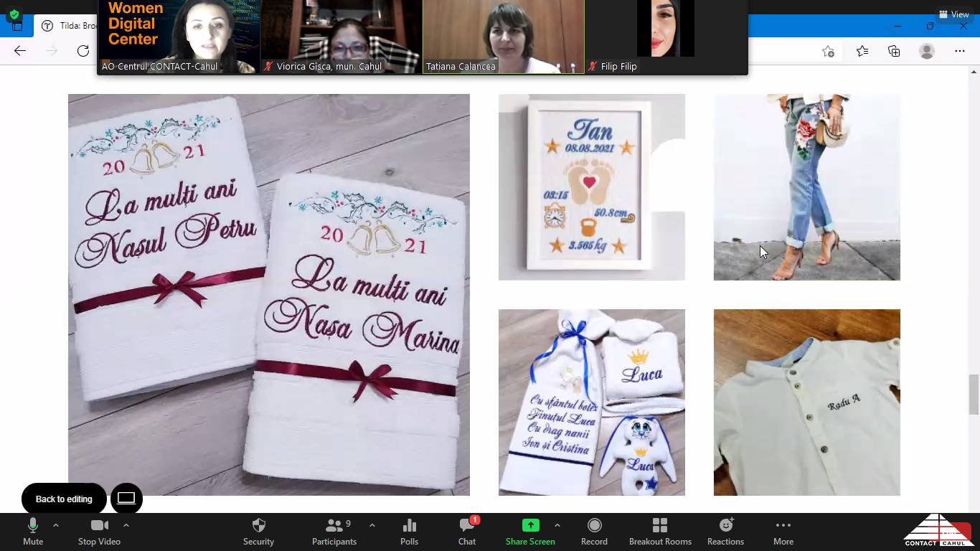Image resolution: width=980 pixels, height=551 pixels.
Task: Open the Reactions emoji menu
Action: point(725,526)
